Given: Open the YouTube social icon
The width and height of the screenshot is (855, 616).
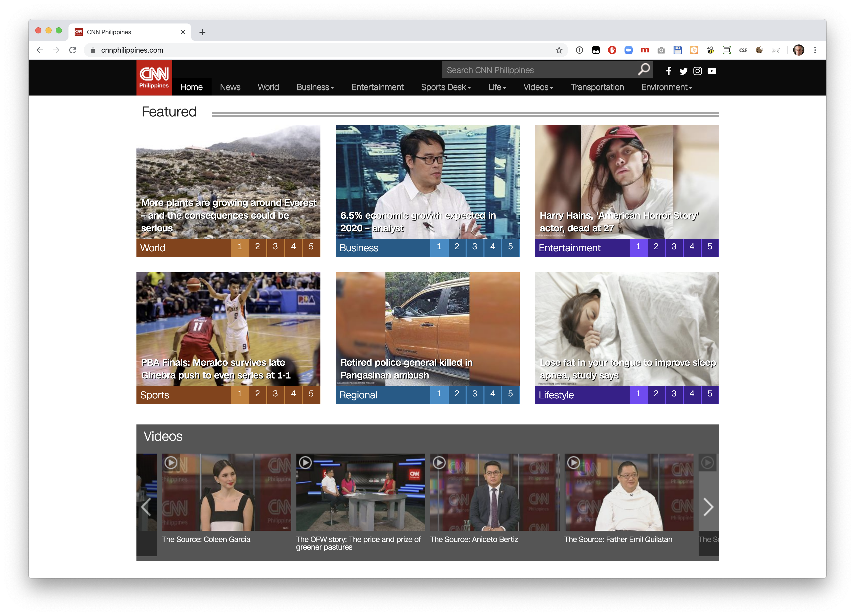Looking at the screenshot, I should tap(712, 71).
